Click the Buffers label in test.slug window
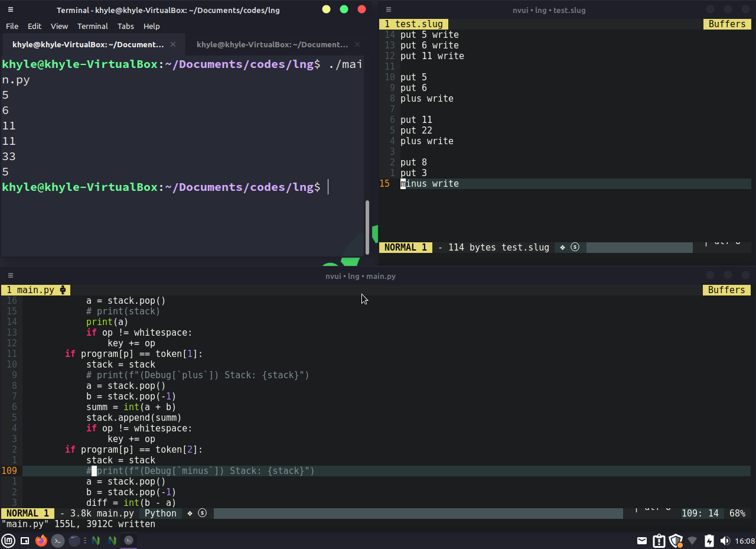 point(727,24)
